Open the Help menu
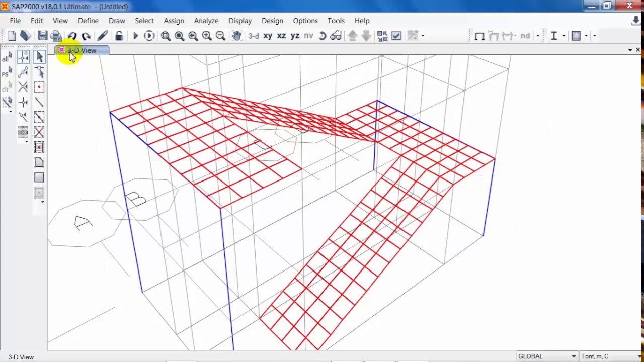 tap(362, 21)
